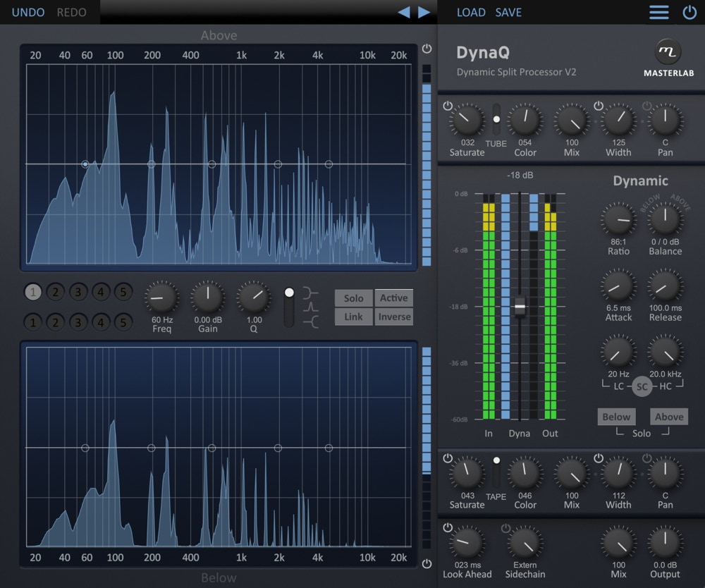This screenshot has height=588, width=705.
Task: Click the power icon beside Above spectrum
Action: tap(427, 49)
